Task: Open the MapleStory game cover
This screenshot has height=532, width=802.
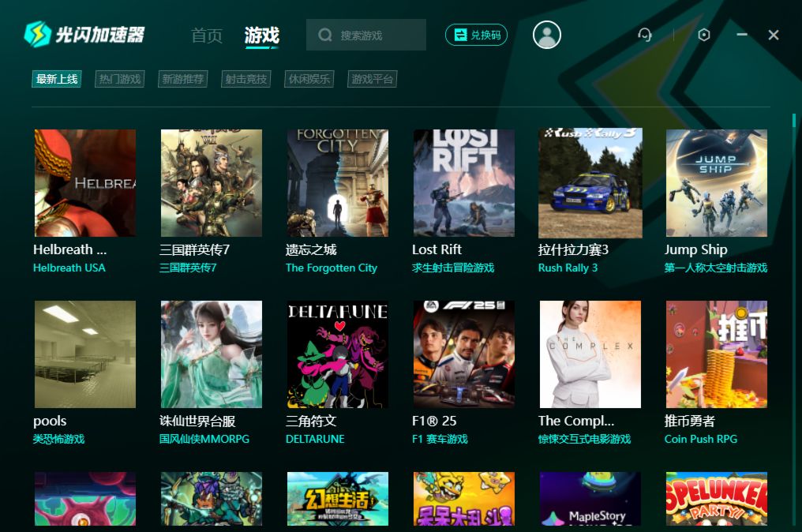Action: click(x=590, y=499)
